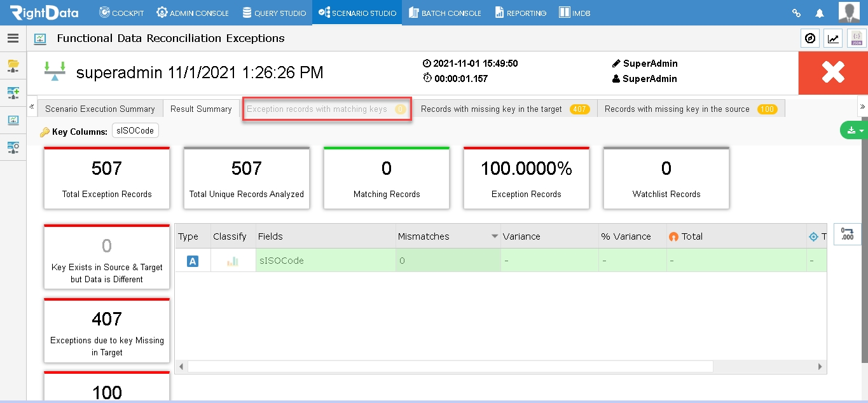Collapse the left panel with double chevron
The image size is (868, 403).
[32, 106]
